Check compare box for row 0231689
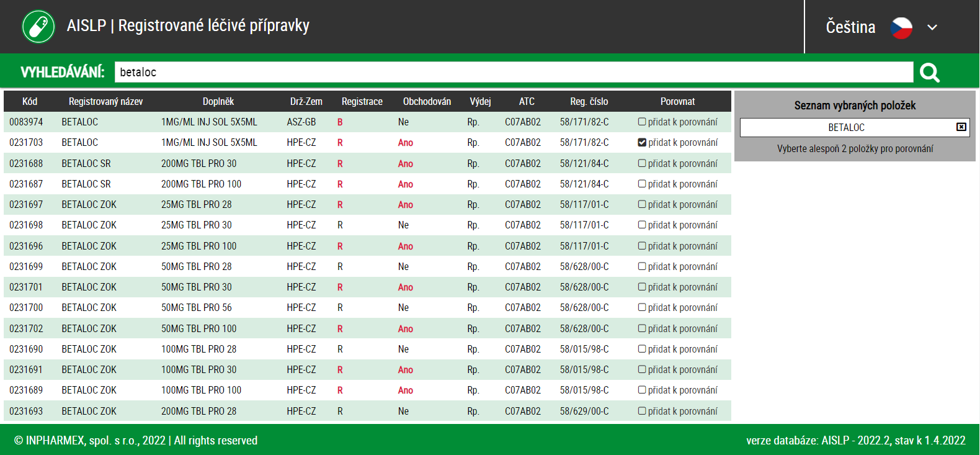The width and height of the screenshot is (980, 455). tap(642, 390)
